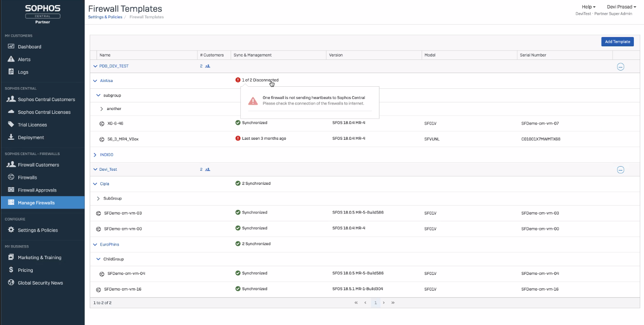This screenshot has width=644, height=325.
Task: Go to the next page in pagination
Action: pos(384,303)
